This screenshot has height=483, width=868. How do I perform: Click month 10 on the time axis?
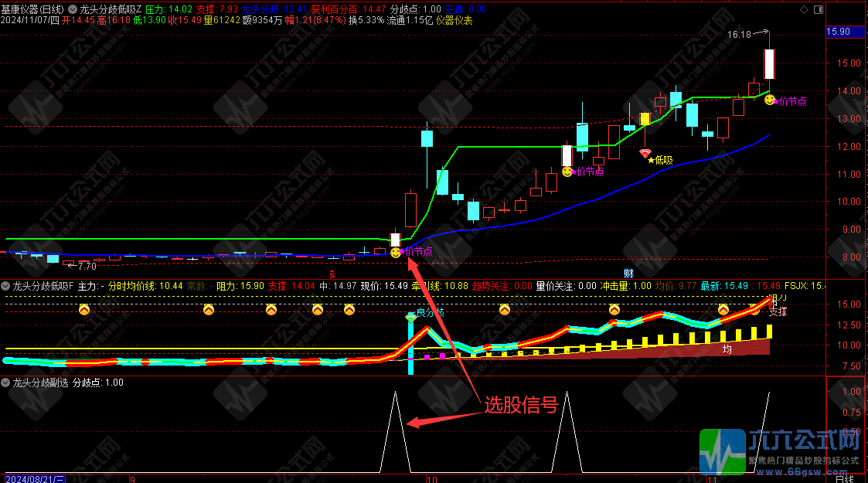[421, 478]
